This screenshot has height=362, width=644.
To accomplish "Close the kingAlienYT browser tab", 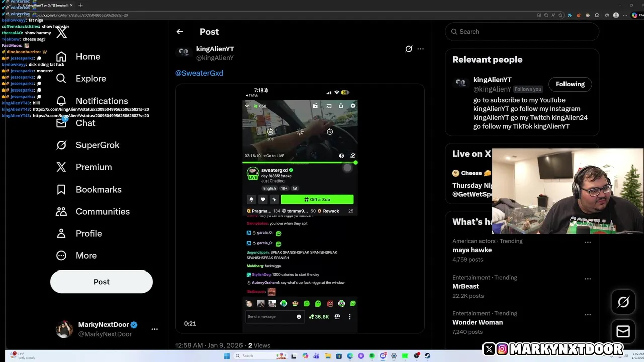I will [71, 5].
